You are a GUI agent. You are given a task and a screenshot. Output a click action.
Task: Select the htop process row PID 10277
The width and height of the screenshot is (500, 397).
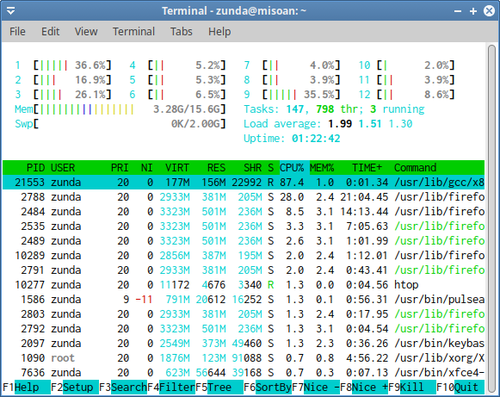point(243,285)
